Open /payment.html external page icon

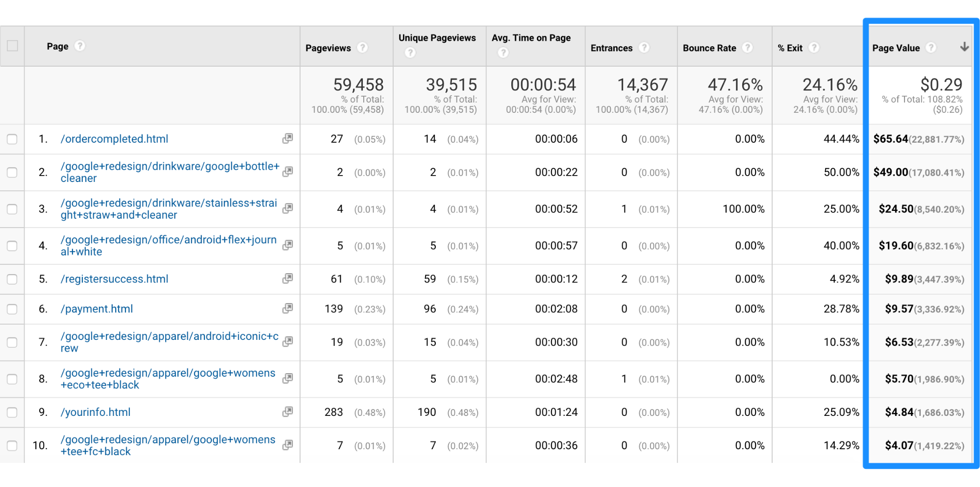pyautogui.click(x=288, y=308)
